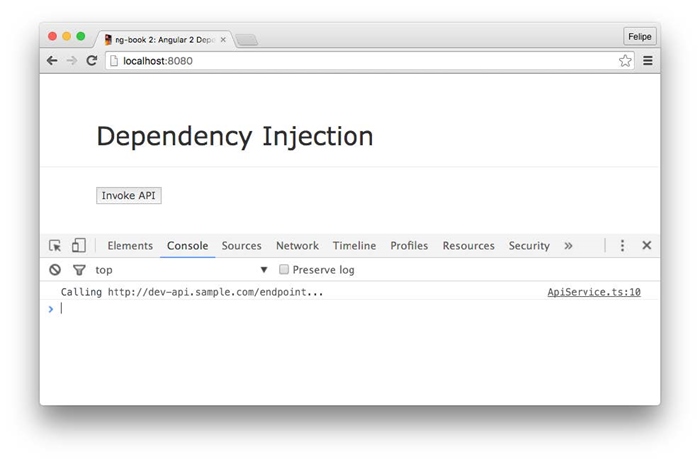The height and width of the screenshot is (462, 700).
Task: Click the Felipe profile button
Action: 639,37
